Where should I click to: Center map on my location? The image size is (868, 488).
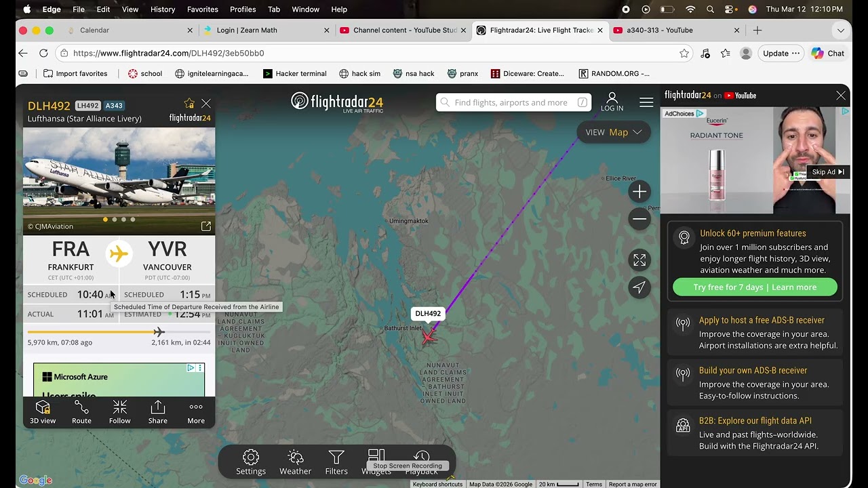639,287
